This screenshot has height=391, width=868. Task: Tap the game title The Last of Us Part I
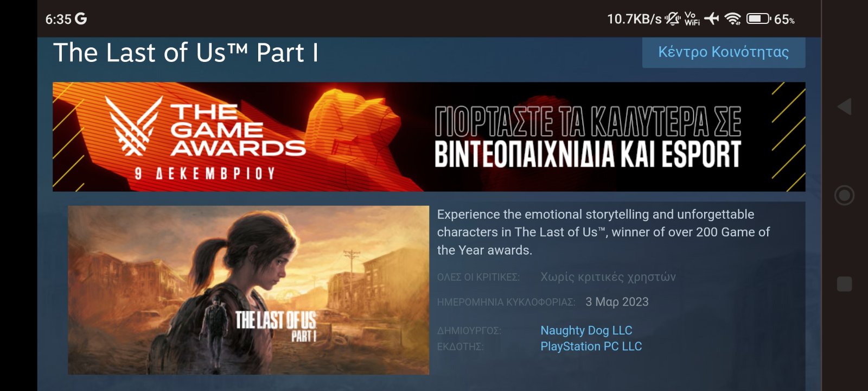point(186,53)
